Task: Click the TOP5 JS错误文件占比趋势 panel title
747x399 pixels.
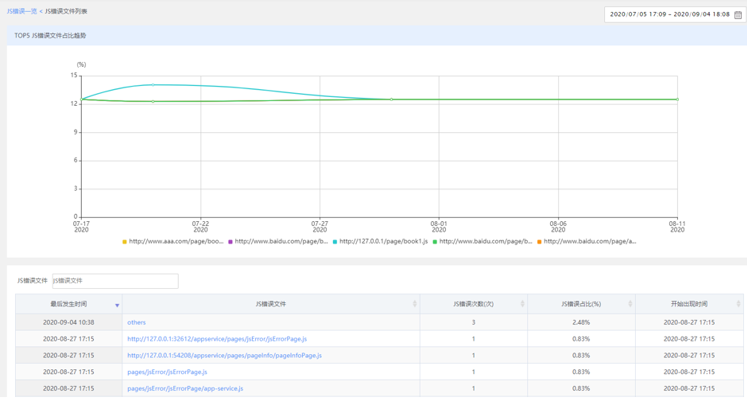Action: (50, 35)
